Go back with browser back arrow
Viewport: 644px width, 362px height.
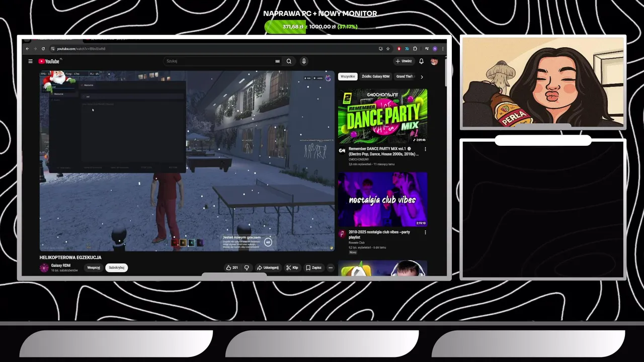(27, 49)
